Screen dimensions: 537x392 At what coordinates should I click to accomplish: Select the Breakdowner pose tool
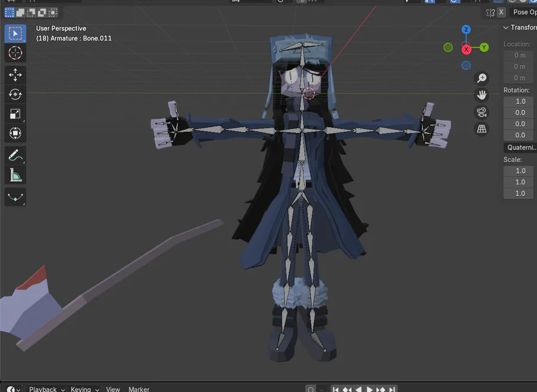[x=15, y=197]
